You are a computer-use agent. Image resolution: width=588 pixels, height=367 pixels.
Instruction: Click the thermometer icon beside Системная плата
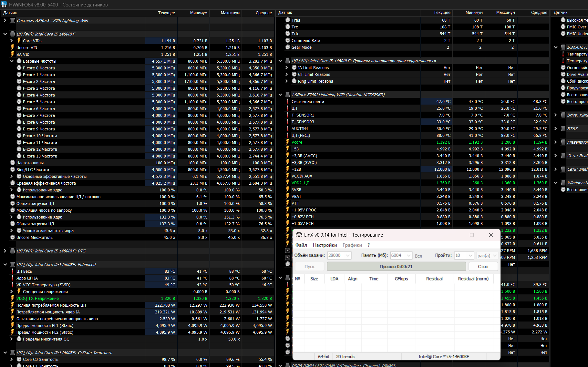(288, 101)
